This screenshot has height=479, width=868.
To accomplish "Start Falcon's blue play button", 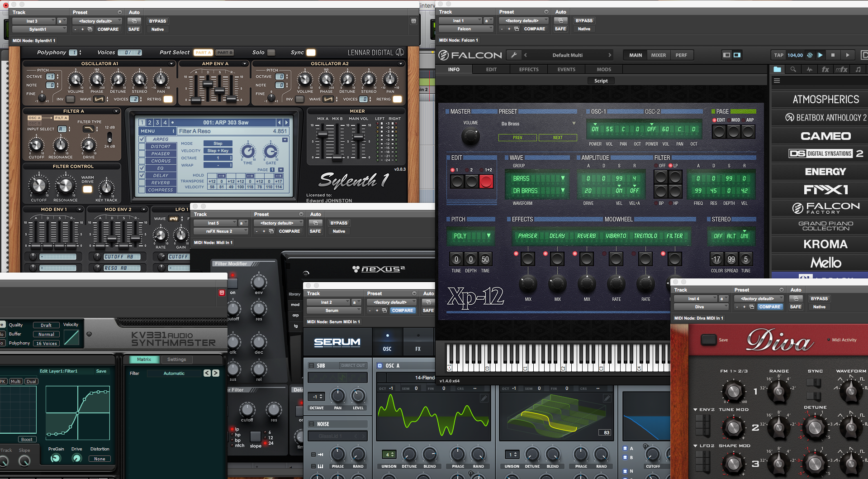I will pos(820,55).
